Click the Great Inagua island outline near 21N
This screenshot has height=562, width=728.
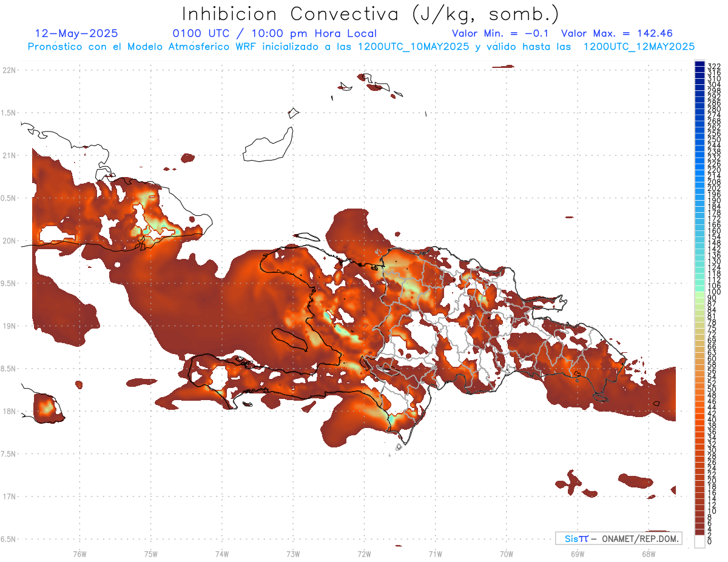(x=267, y=144)
